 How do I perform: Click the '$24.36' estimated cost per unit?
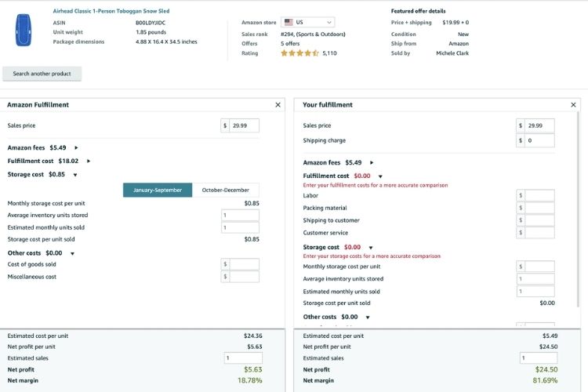(253, 336)
